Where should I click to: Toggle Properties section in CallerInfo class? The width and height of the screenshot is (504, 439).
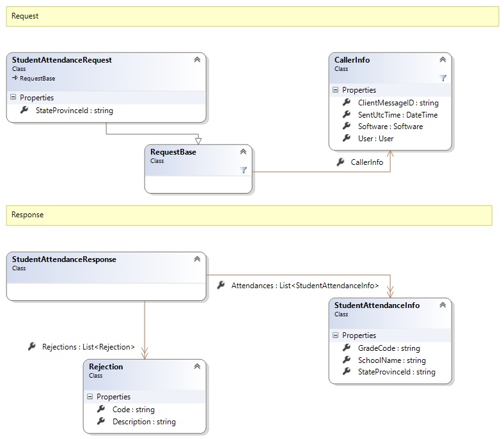[335, 90]
